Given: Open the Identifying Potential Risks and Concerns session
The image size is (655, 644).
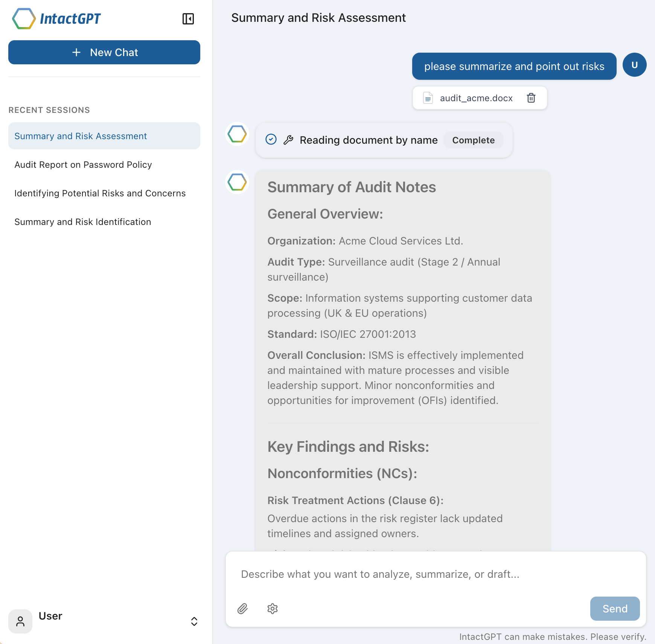Looking at the screenshot, I should 100,193.
